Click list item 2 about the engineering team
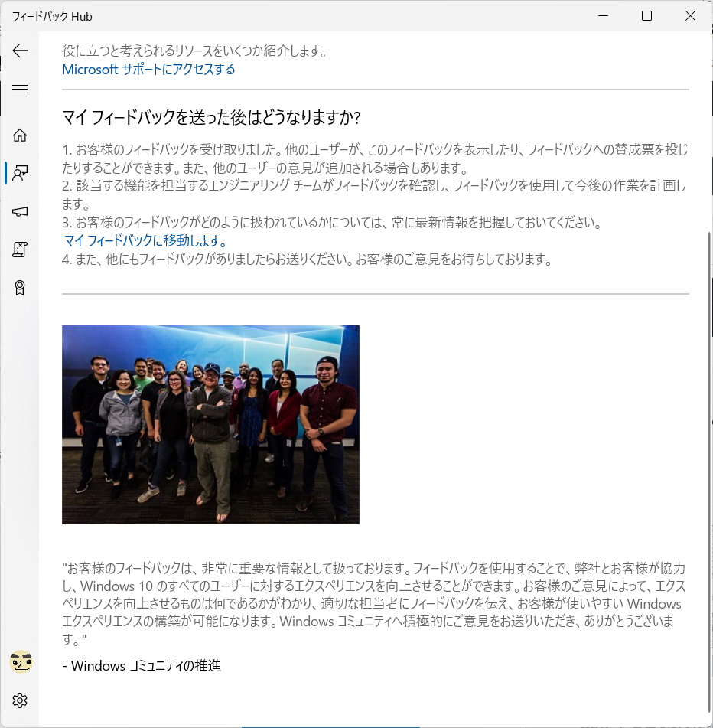The height and width of the screenshot is (728, 713). click(x=374, y=194)
